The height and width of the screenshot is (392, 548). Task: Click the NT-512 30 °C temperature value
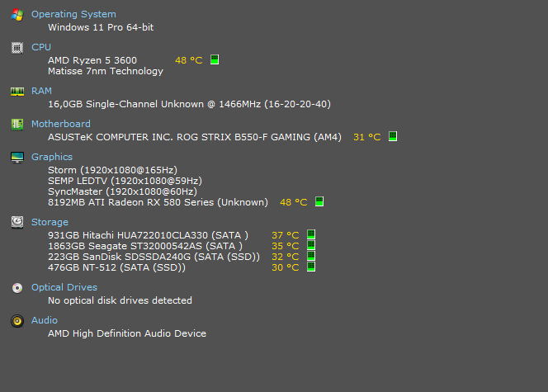[286, 267]
